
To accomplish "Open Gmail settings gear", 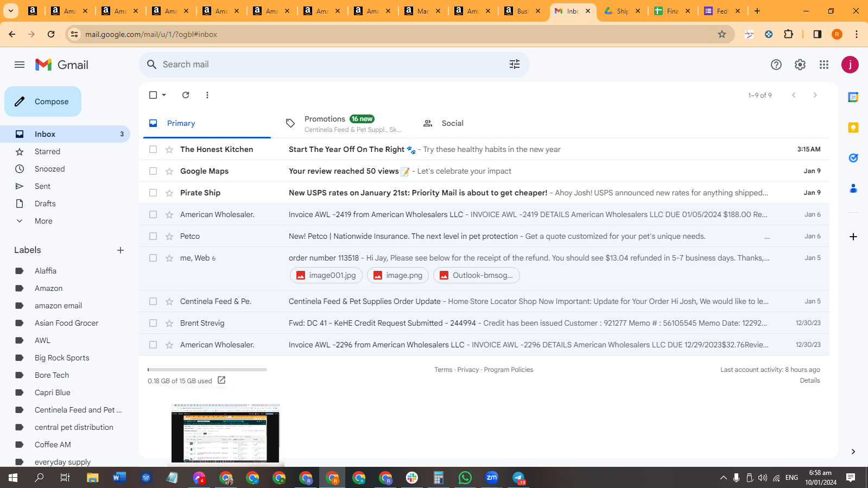I will pos(800,65).
